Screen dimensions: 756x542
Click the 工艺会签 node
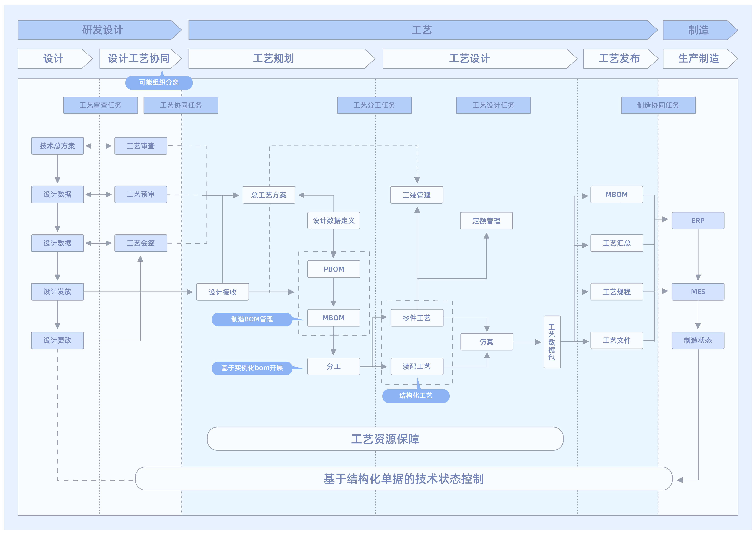(x=141, y=243)
